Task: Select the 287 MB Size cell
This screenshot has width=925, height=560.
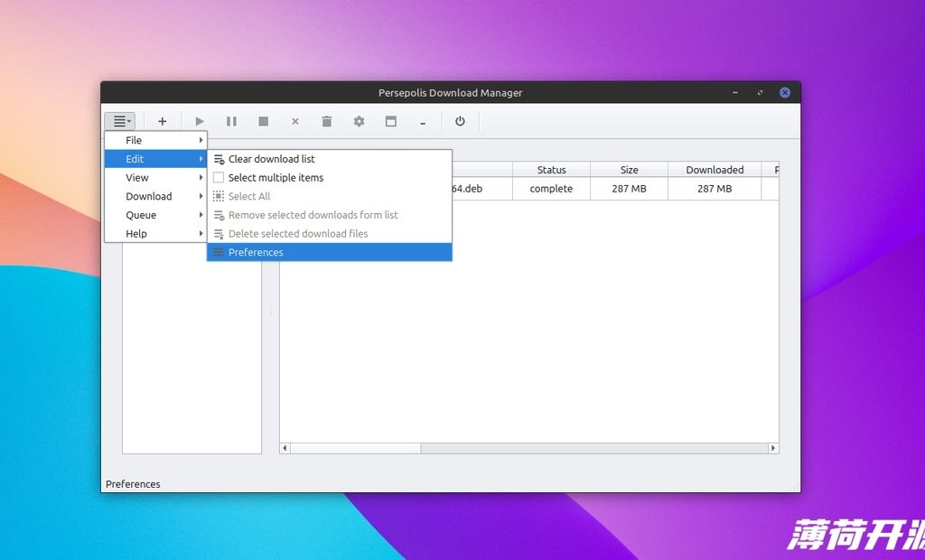Action: (x=629, y=189)
